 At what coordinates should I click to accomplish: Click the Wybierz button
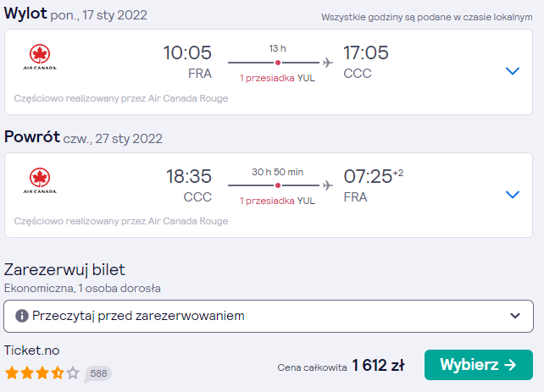point(479,365)
